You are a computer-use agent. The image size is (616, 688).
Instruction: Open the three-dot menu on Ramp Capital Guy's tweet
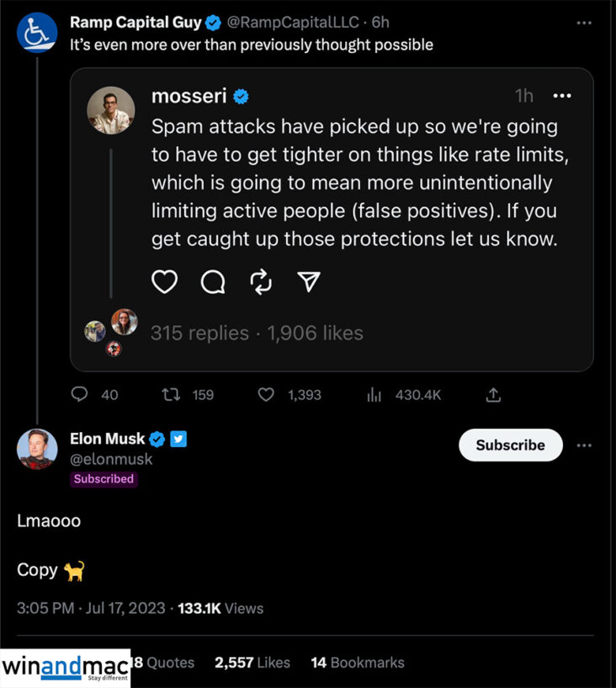click(584, 23)
